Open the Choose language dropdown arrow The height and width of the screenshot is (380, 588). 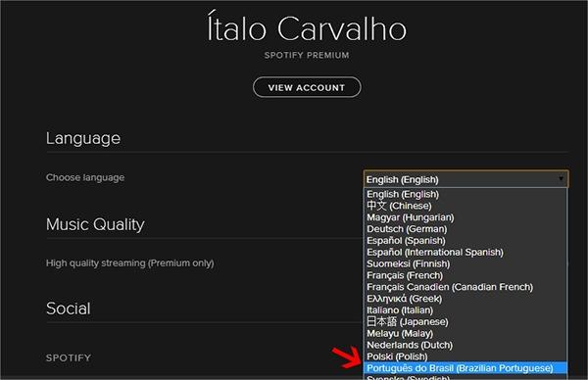561,179
